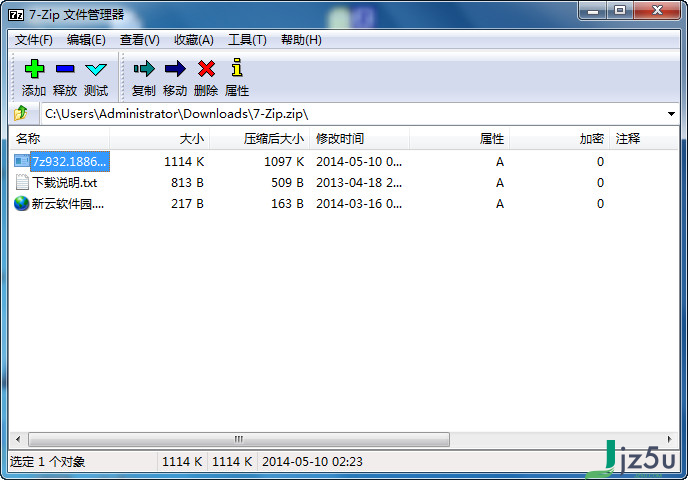The height and width of the screenshot is (480, 688).
Task: Open the 收藏(A) menu
Action: pyautogui.click(x=194, y=40)
